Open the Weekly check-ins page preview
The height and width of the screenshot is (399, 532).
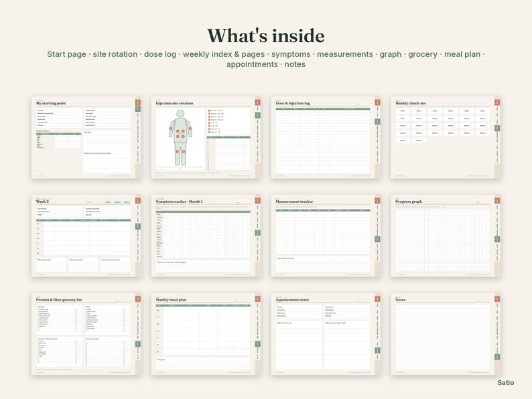coord(446,137)
